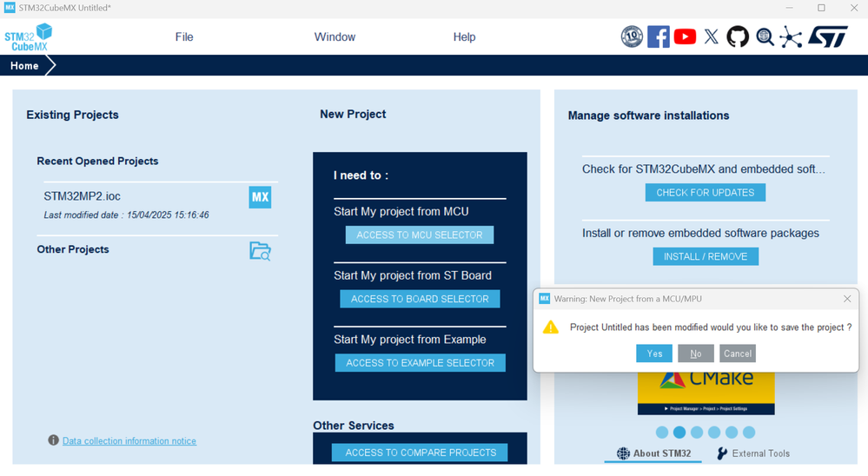
Task: Click the warning triangle icon in dialog
Action: pos(551,327)
